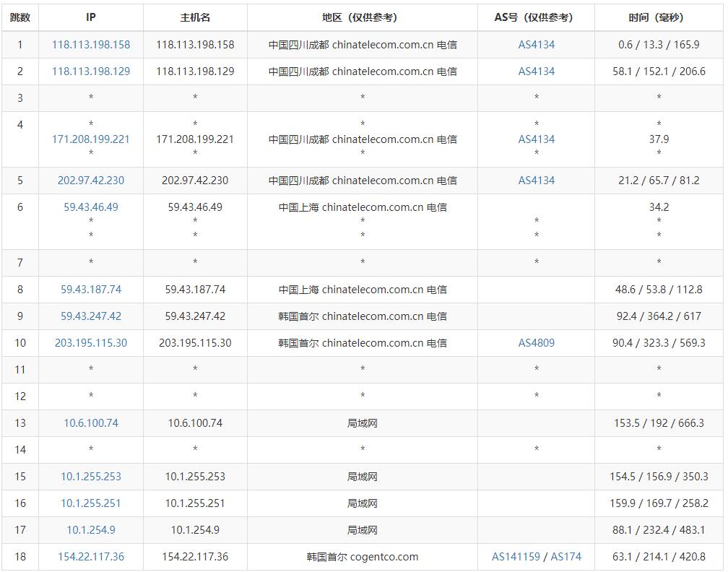
Task: Open IP link 203.195.115.30
Action: click(x=91, y=342)
